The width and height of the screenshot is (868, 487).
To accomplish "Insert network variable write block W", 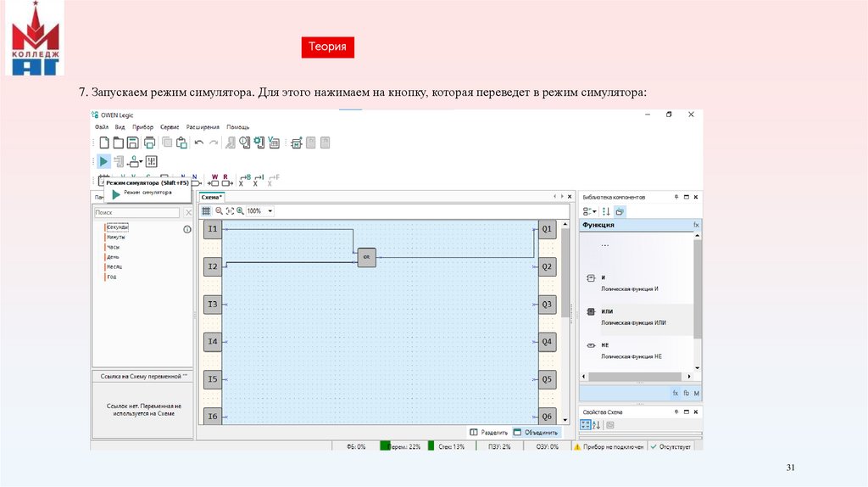I will [x=214, y=181].
